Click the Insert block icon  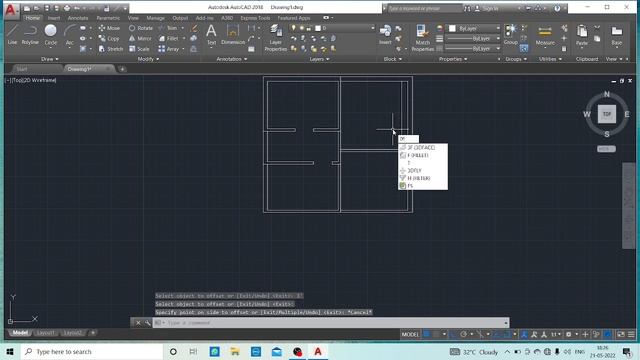[385, 34]
